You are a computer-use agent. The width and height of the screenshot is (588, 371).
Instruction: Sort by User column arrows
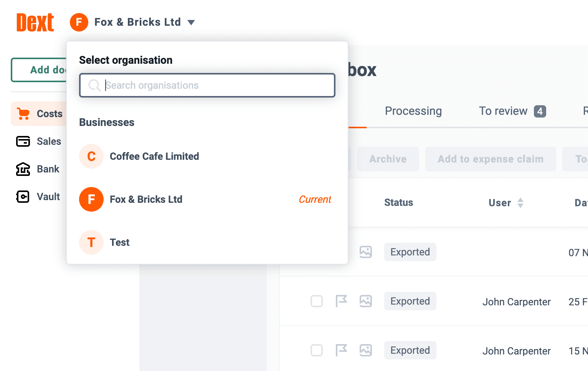pyautogui.click(x=520, y=203)
